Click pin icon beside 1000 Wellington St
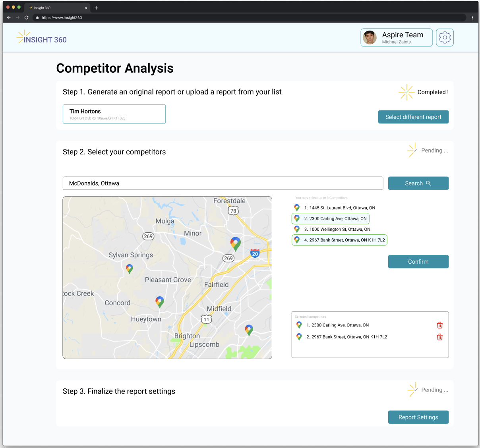 click(297, 229)
